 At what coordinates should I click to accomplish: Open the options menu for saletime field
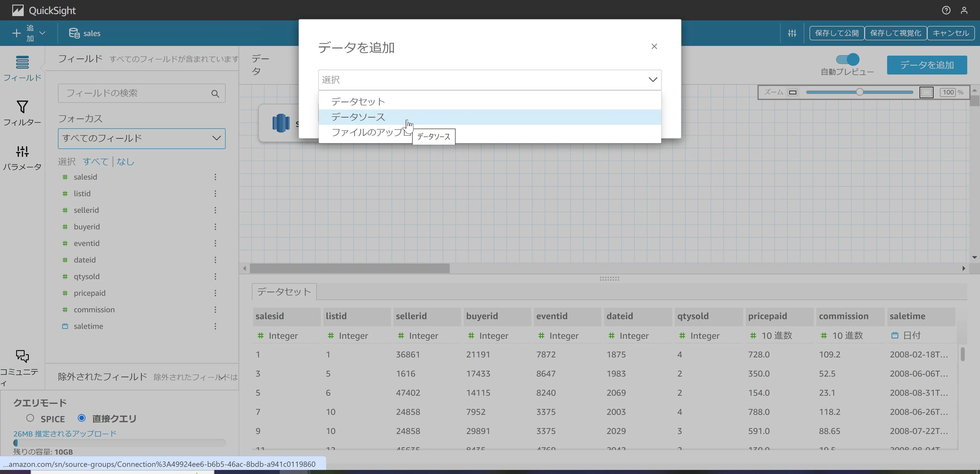pyautogui.click(x=215, y=326)
